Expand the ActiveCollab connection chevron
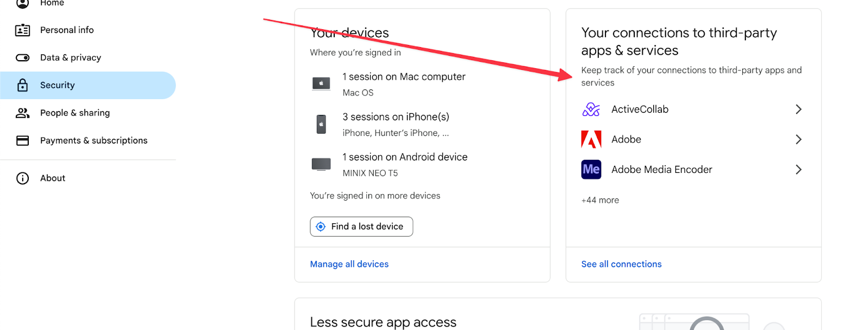 tap(798, 109)
